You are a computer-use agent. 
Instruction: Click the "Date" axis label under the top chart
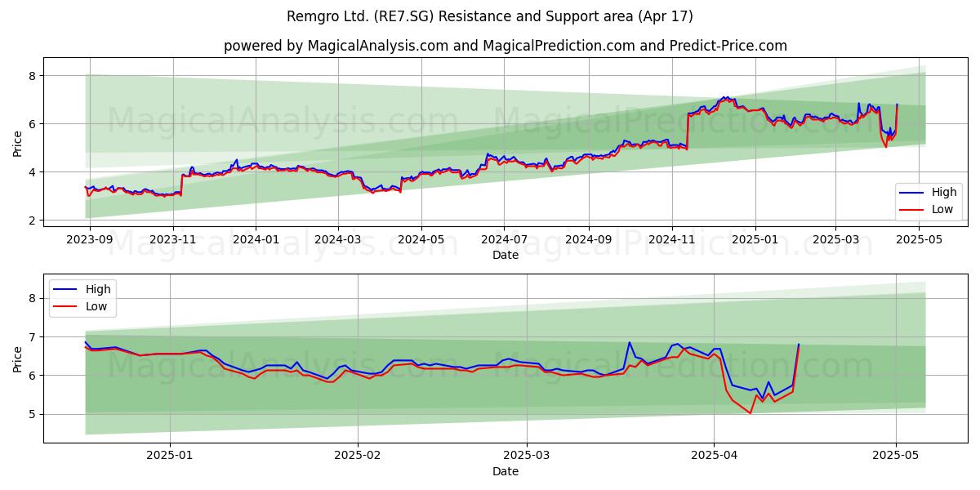[x=506, y=256]
